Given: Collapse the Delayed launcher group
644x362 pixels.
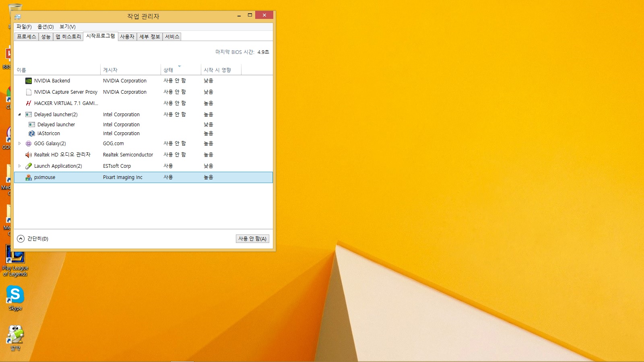Looking at the screenshot, I should 19,115.
